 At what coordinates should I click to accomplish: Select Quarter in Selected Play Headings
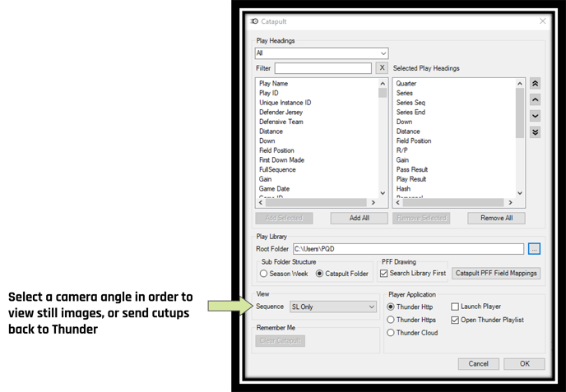coord(406,84)
